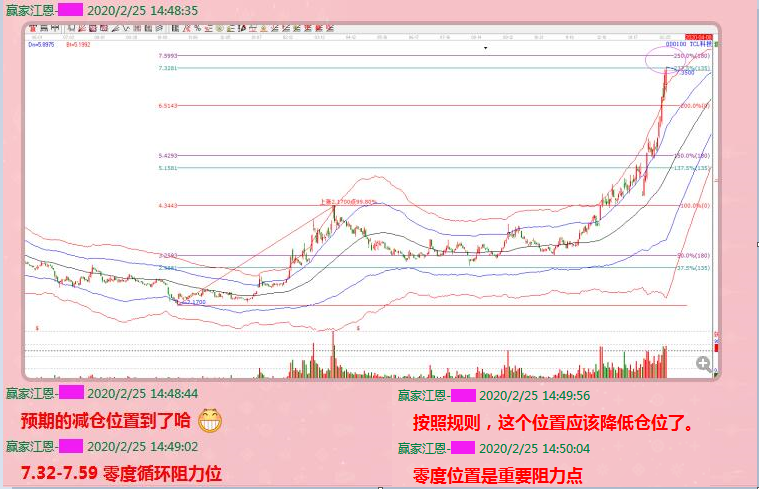Click sender name at 14:49:56 message
759x489 pixels.
[421, 396]
